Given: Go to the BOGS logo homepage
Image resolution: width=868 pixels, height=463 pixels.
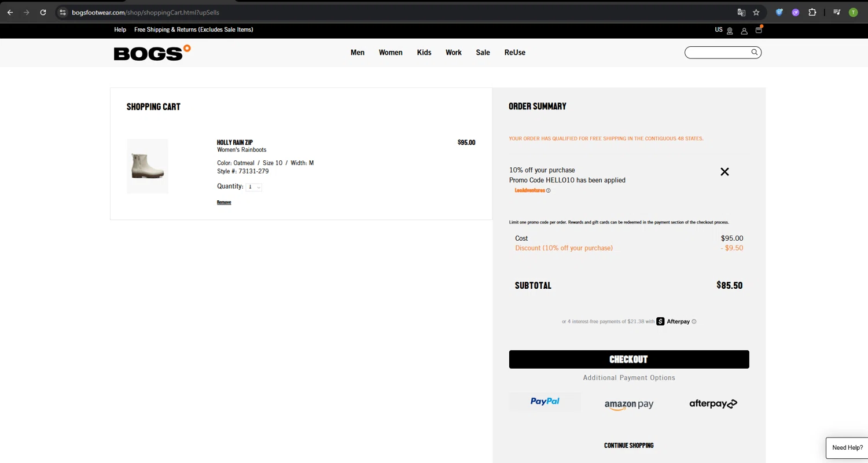Looking at the screenshot, I should 152,53.
